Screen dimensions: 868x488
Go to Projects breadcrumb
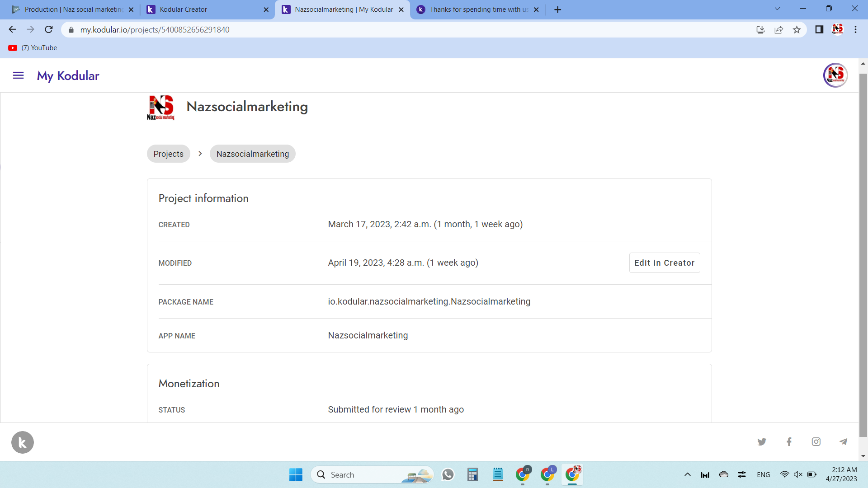coord(168,154)
